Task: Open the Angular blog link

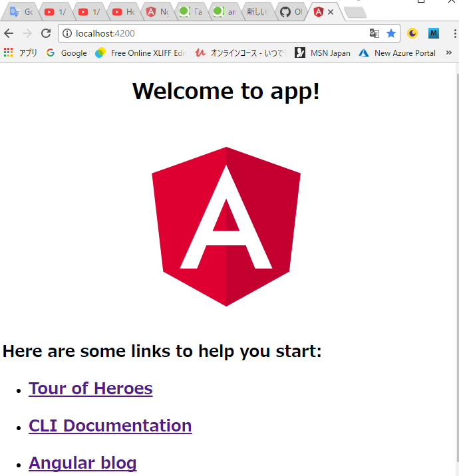Action: pos(82,463)
